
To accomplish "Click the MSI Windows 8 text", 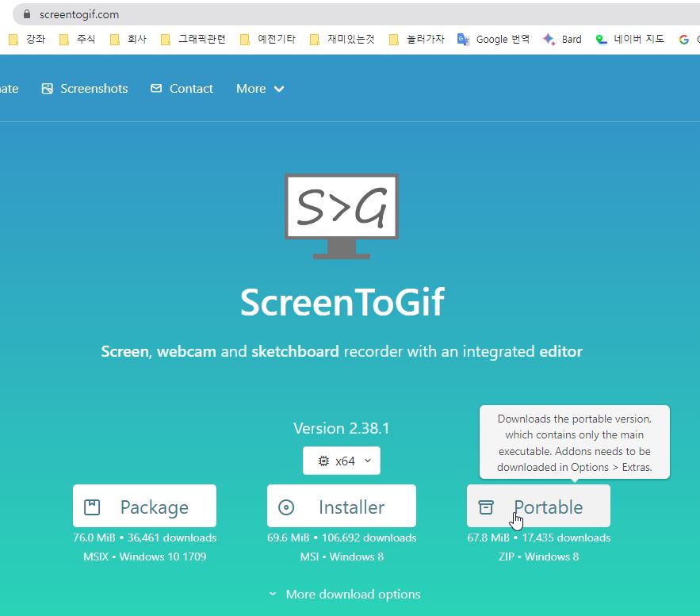I will pyautogui.click(x=342, y=557).
